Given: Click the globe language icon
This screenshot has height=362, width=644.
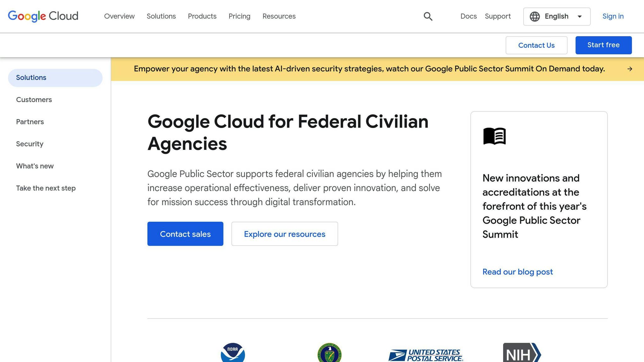Looking at the screenshot, I should (535, 16).
